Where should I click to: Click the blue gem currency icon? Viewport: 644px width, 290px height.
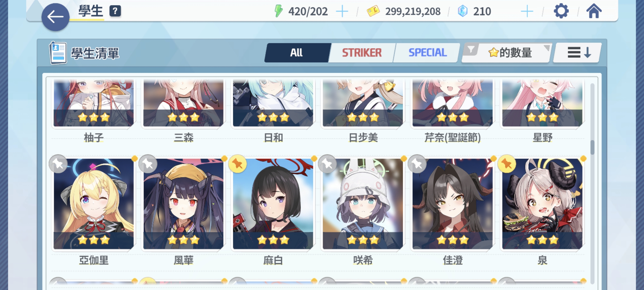tap(463, 11)
